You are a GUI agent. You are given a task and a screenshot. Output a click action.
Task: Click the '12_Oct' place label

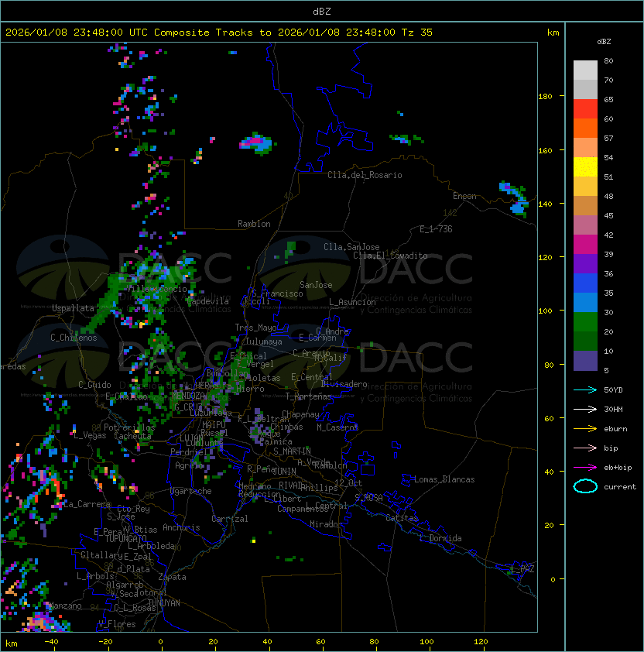[348, 483]
